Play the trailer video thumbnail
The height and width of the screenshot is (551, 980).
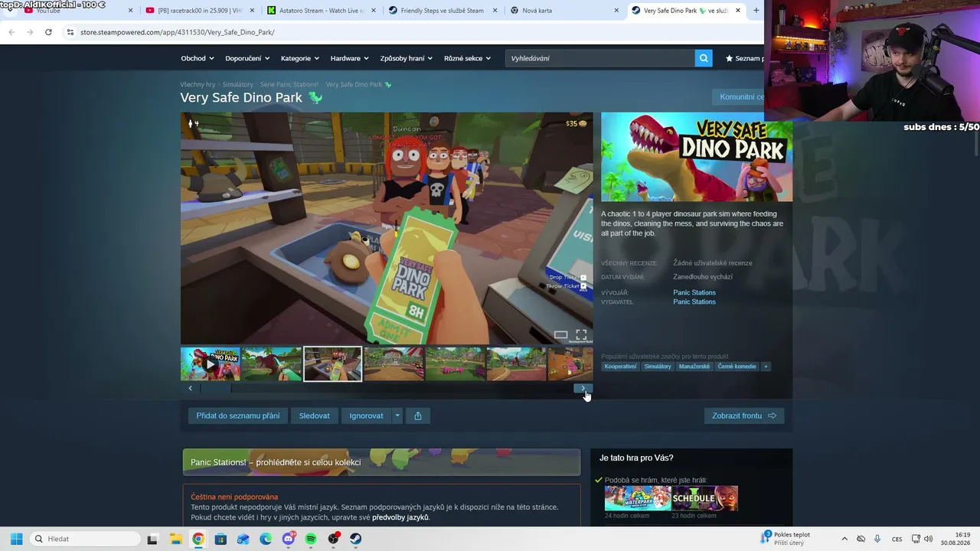point(211,364)
